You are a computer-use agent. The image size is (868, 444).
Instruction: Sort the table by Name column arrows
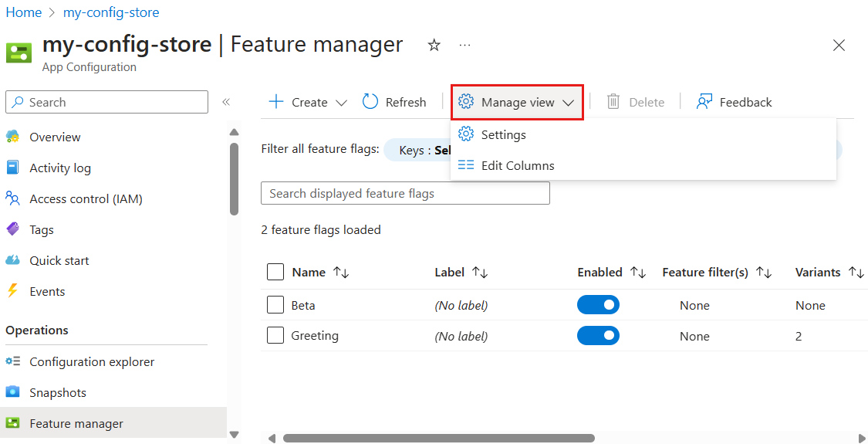click(341, 273)
